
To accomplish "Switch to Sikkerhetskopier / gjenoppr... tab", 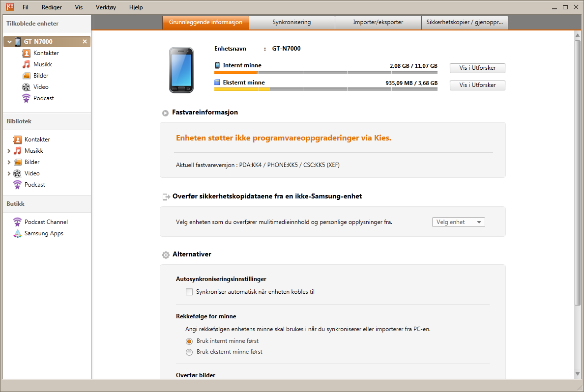I will [465, 22].
